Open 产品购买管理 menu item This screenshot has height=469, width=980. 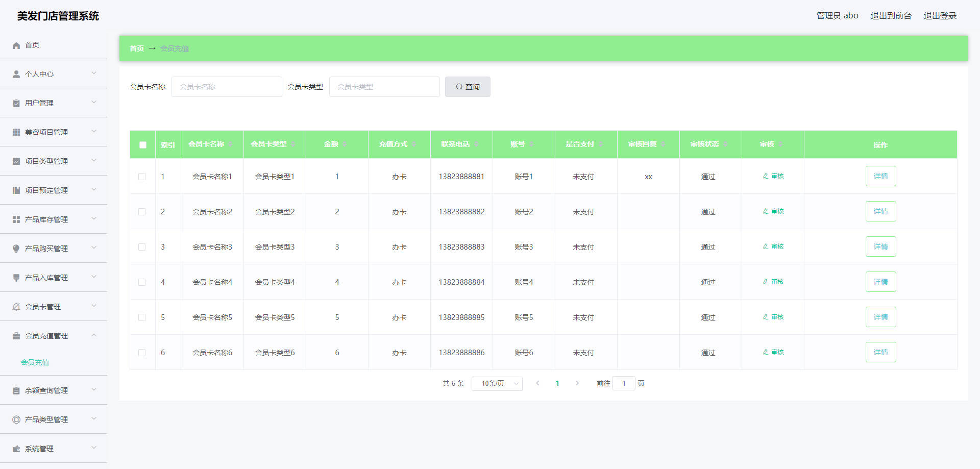(x=54, y=249)
